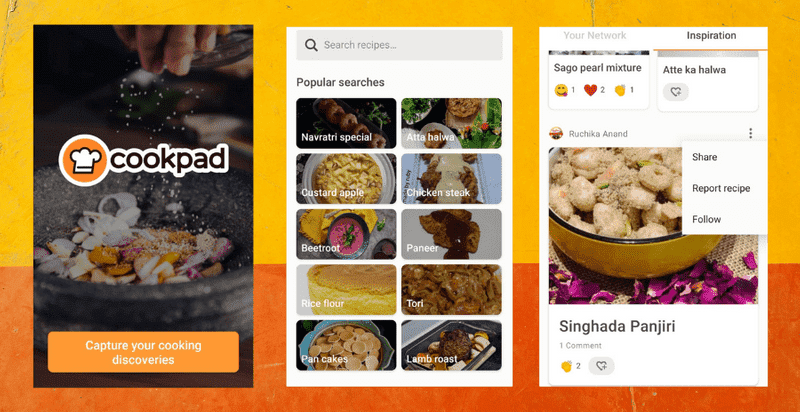Viewport: 800px width, 412px height.
Task: Choose Follow from the popup menu
Action: [x=707, y=219]
